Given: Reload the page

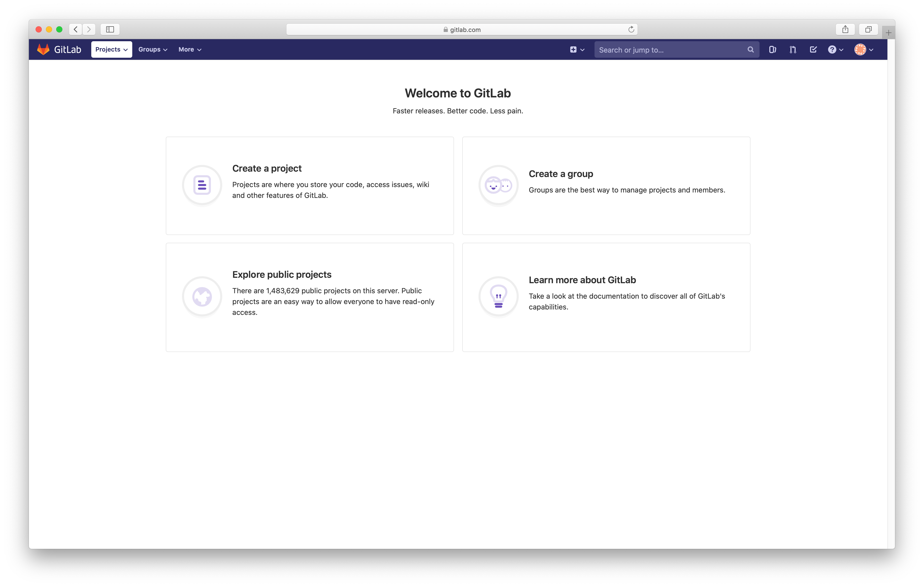Looking at the screenshot, I should point(631,30).
